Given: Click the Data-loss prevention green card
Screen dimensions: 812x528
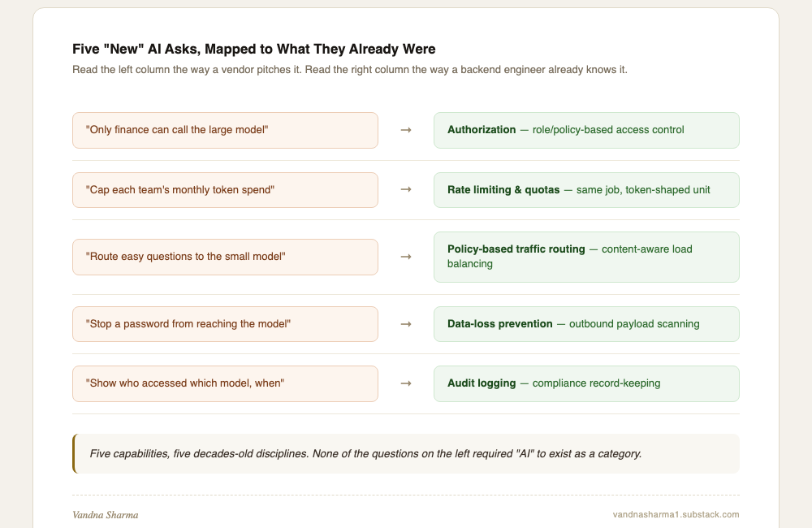Looking at the screenshot, I should pyautogui.click(x=586, y=324).
